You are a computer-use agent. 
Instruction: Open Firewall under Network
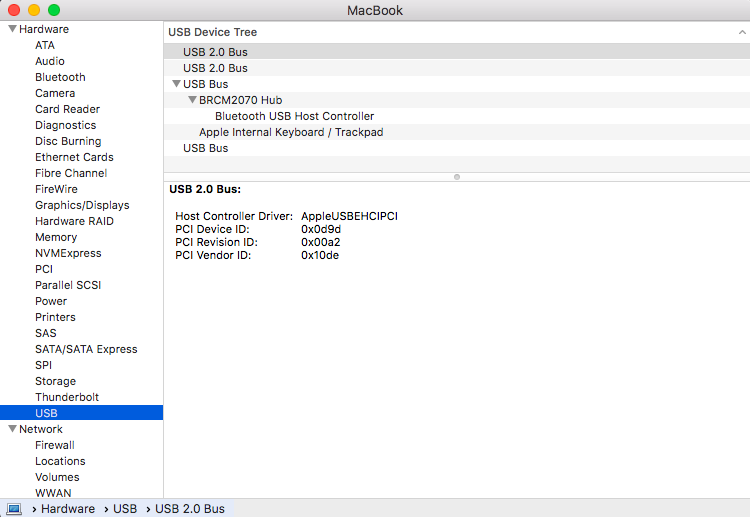tap(55, 445)
